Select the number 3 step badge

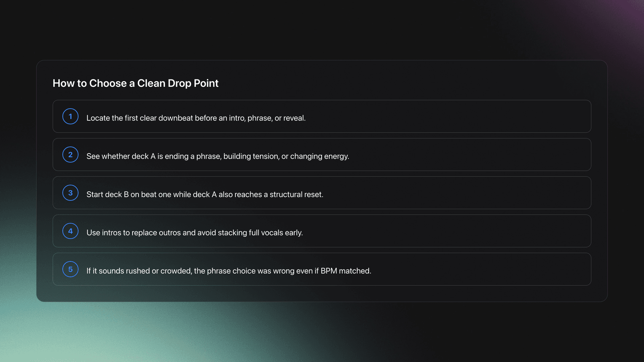click(x=70, y=193)
